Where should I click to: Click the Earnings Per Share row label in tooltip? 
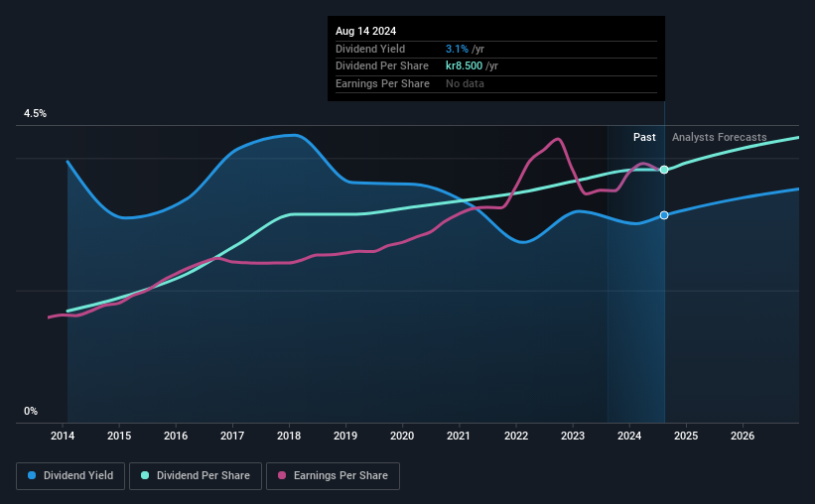click(382, 83)
